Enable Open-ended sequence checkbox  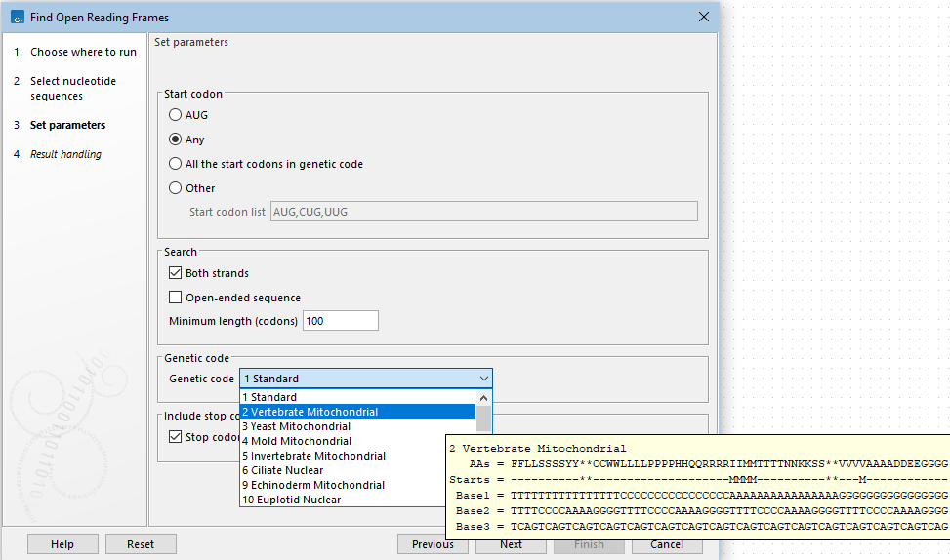point(176,298)
